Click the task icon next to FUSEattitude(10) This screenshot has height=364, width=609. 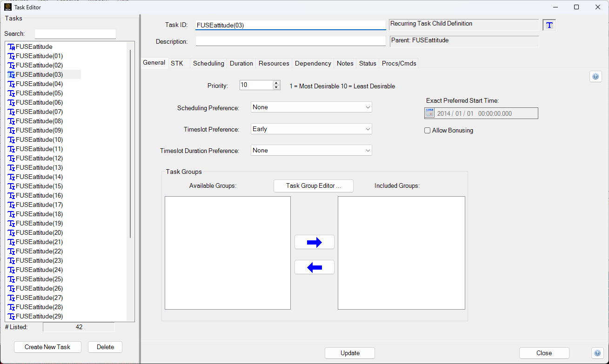point(12,139)
